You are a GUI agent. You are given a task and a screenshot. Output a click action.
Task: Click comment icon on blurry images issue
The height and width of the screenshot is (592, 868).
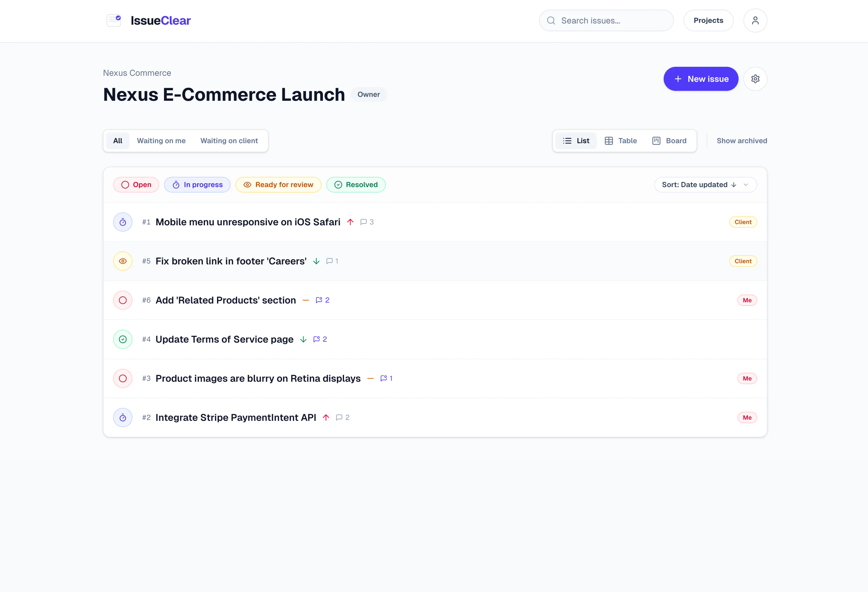383,378
